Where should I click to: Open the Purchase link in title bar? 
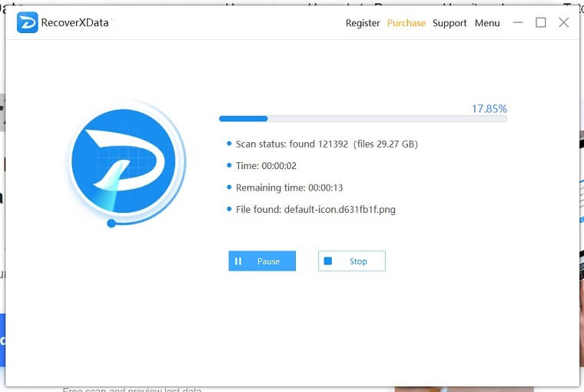406,23
